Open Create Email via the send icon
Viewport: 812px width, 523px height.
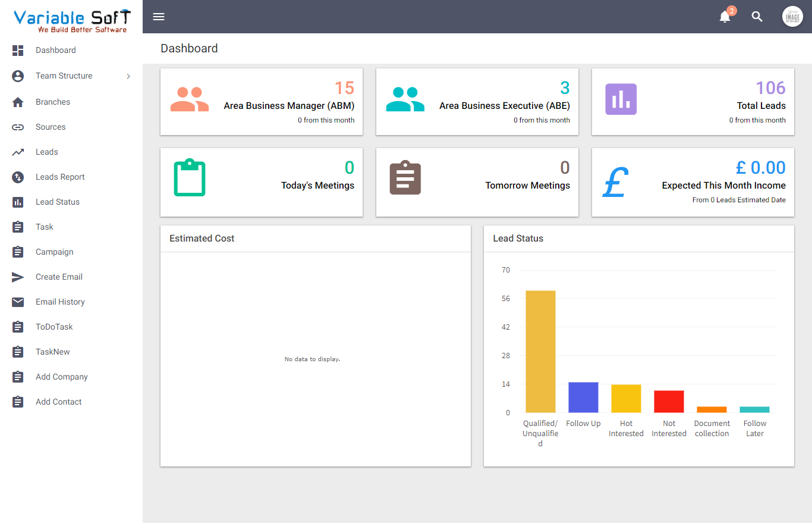[17, 277]
